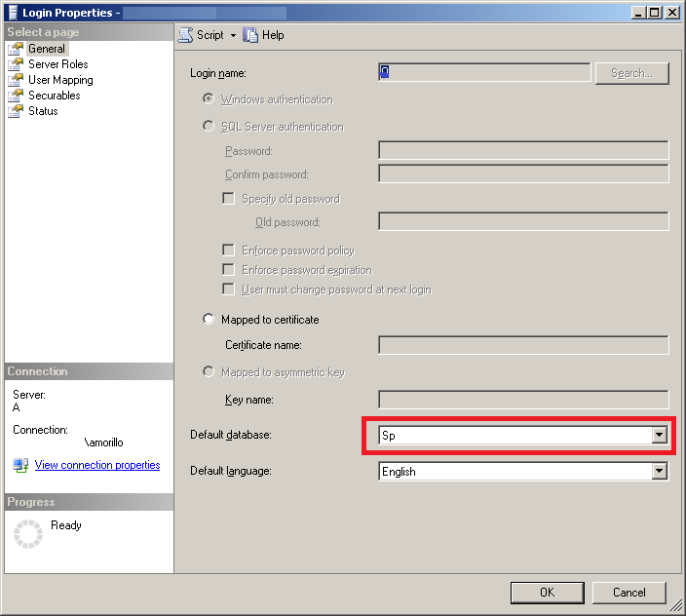
Task: Click the 'Default language:' label
Action: [x=231, y=471]
